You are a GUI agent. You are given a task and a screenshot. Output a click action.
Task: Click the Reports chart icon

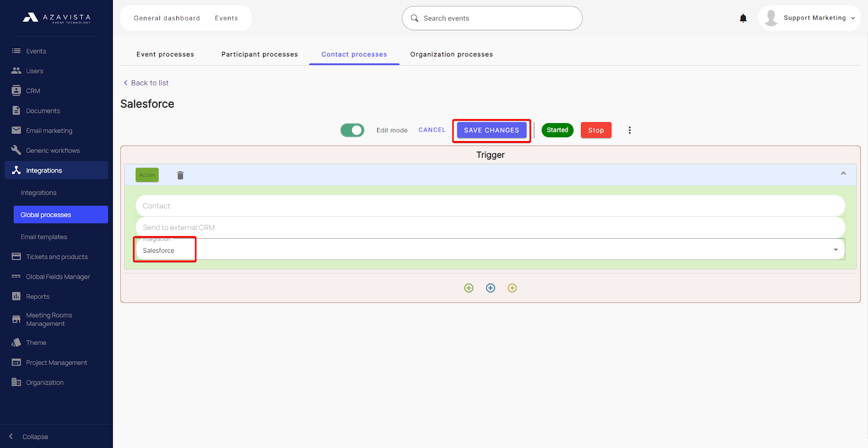pos(16,297)
